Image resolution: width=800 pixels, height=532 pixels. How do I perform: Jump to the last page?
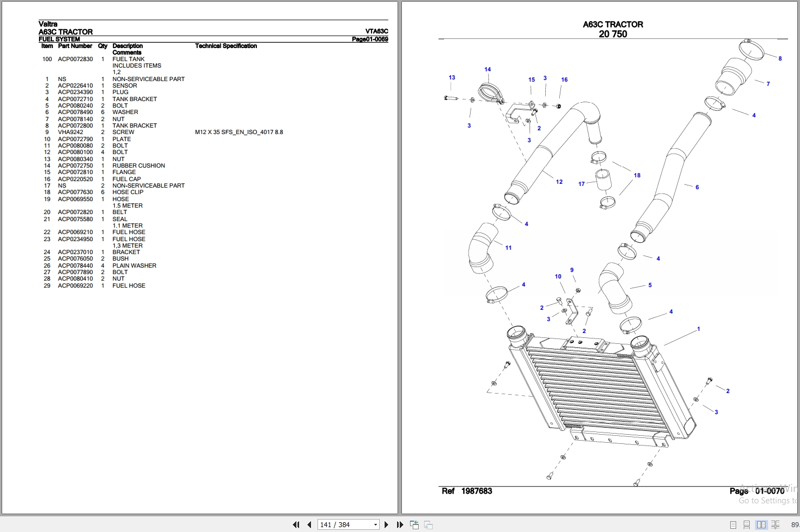pyautogui.click(x=400, y=524)
